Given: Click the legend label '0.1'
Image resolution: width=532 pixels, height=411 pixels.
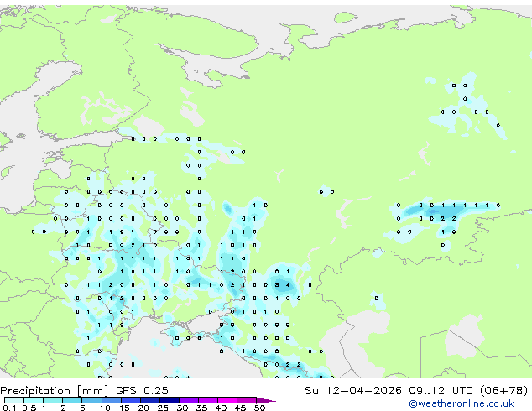Looking at the screenshot, I should click(x=9, y=408).
